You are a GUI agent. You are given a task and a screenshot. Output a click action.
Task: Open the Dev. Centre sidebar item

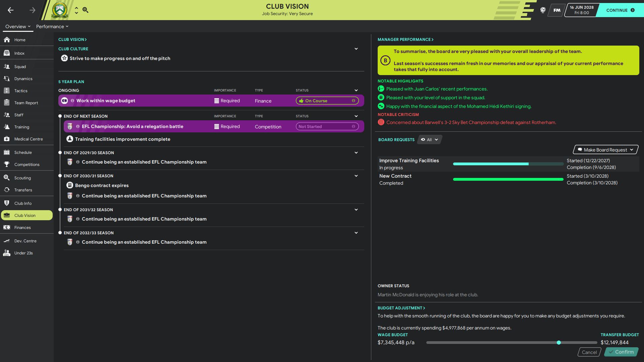(x=27, y=241)
